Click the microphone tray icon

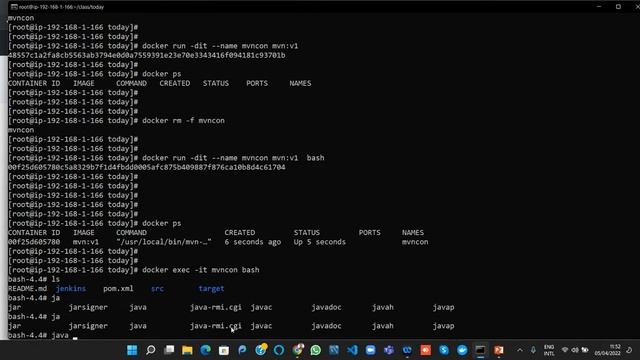(533, 350)
